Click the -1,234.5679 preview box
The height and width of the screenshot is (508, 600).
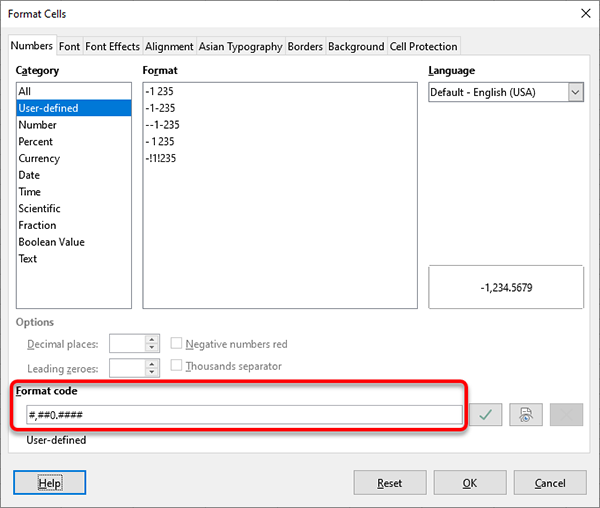(506, 287)
